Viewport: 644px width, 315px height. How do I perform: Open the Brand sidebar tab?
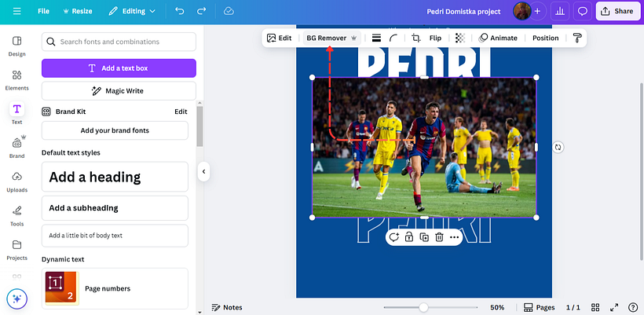tap(16, 148)
